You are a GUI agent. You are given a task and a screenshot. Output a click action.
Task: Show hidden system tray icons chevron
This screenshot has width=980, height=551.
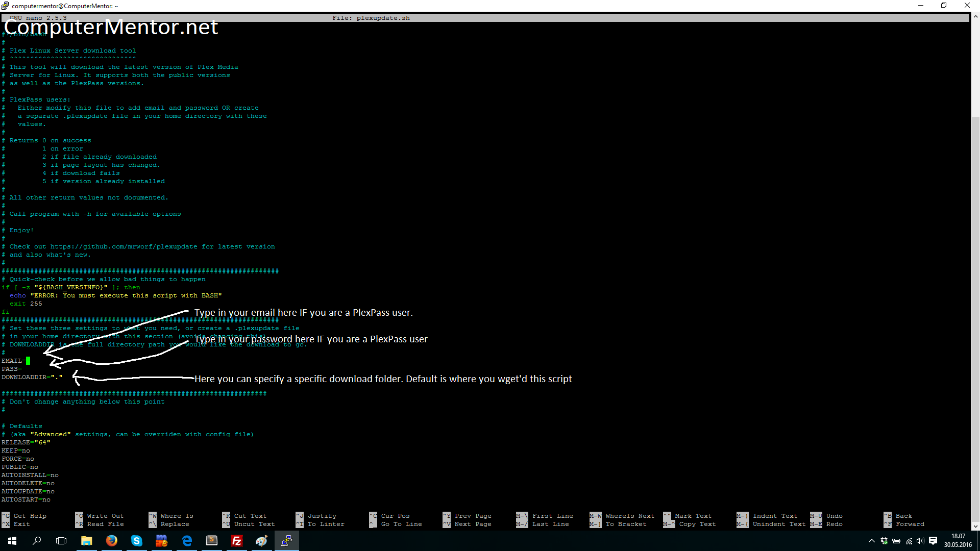click(x=872, y=541)
